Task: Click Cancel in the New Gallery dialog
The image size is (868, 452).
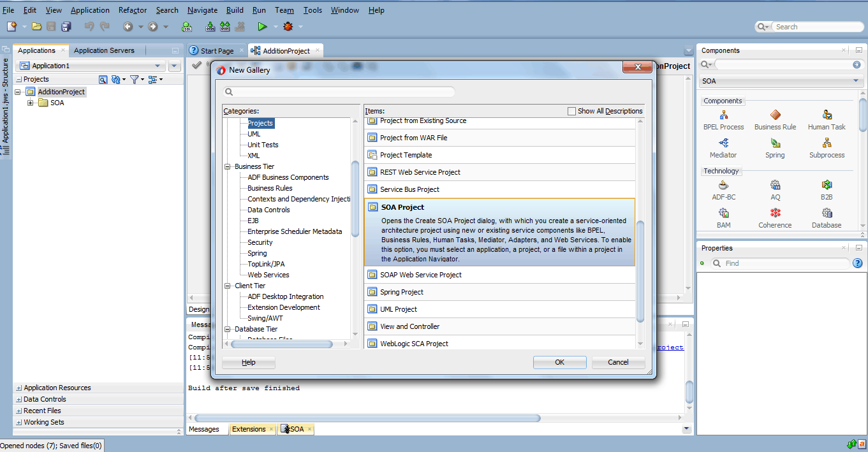Action: pyautogui.click(x=618, y=362)
